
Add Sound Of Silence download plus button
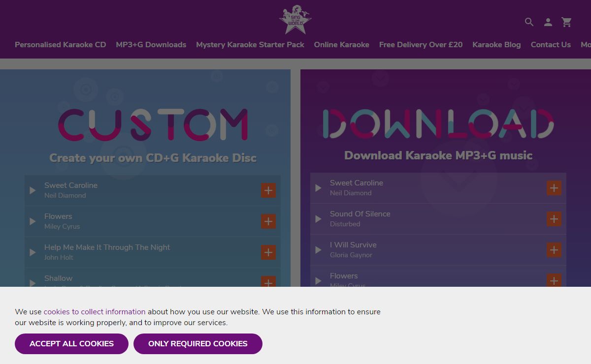554,219
